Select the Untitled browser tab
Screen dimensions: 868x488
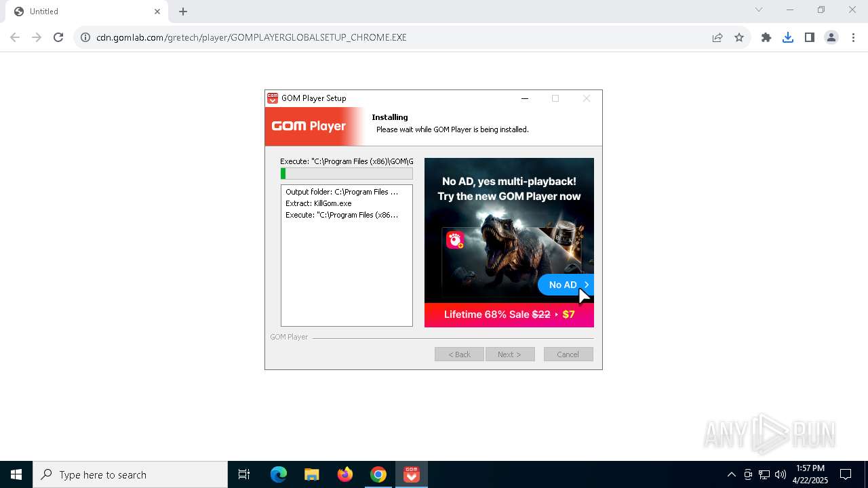click(x=87, y=12)
